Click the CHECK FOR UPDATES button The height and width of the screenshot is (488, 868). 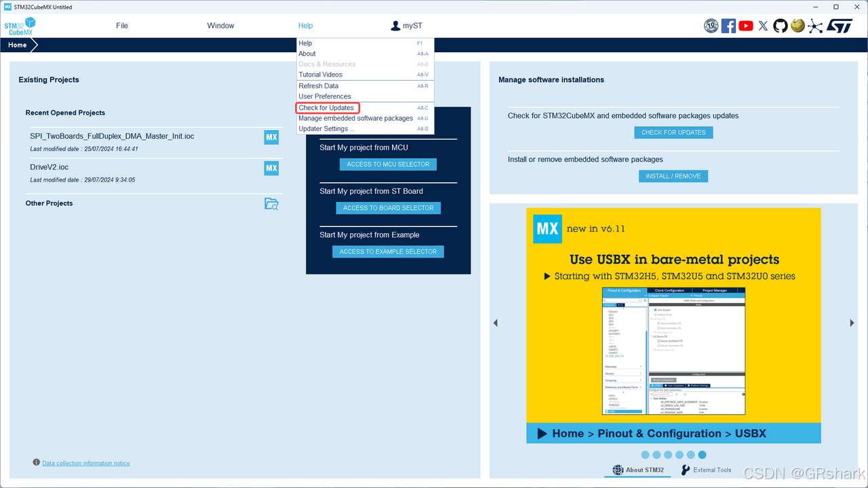point(673,133)
